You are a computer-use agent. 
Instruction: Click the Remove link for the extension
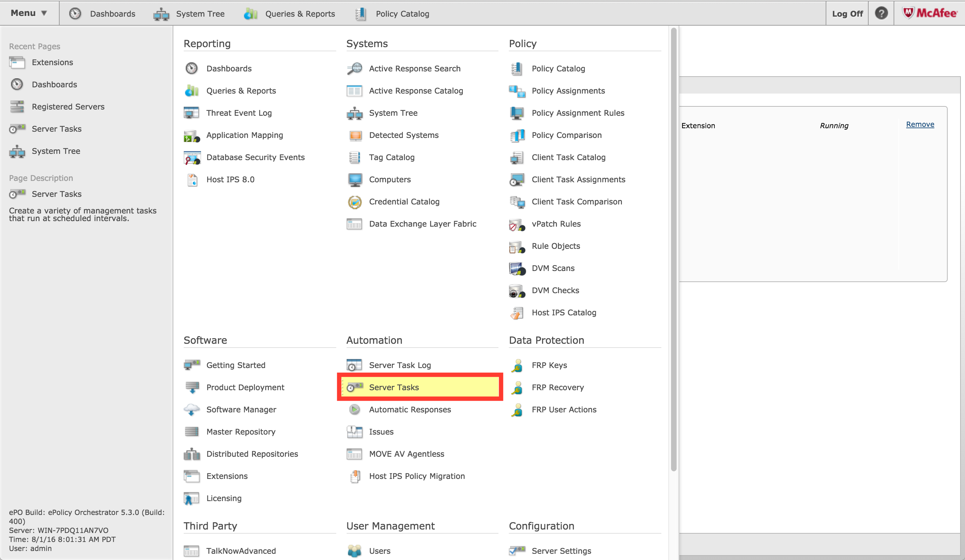pyautogui.click(x=920, y=124)
